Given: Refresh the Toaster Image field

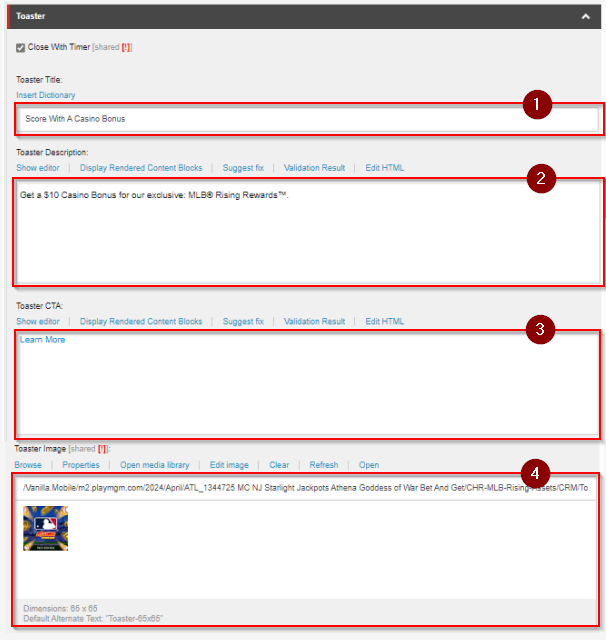Looking at the screenshot, I should [324, 465].
